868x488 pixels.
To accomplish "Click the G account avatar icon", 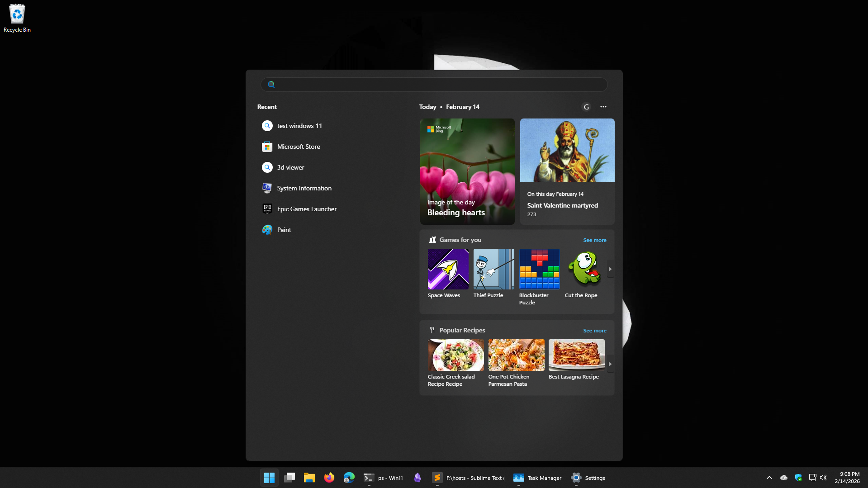I will click(x=586, y=107).
